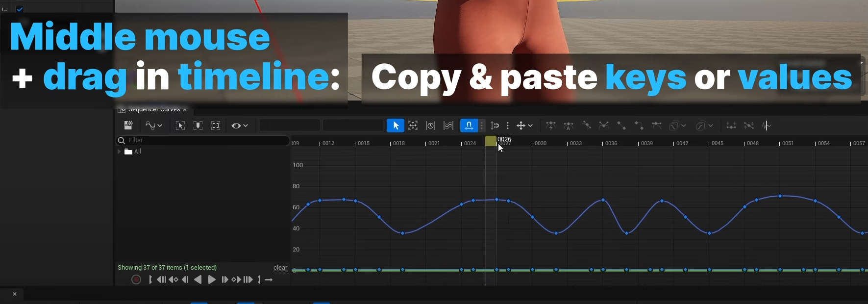Jump to end of playback range
The height and width of the screenshot is (304, 868).
248,279
